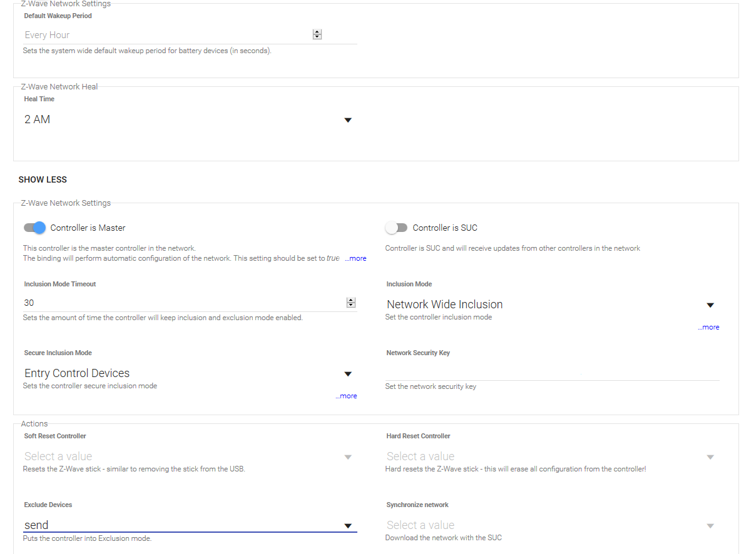Click the Inclusion Mode Timeout spinner arrows

click(x=351, y=303)
